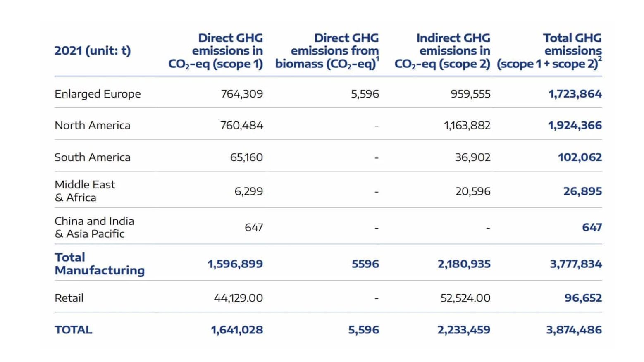Select the 3,874,486 grand total value
This screenshot has height=362, width=644.
pyautogui.click(x=574, y=330)
